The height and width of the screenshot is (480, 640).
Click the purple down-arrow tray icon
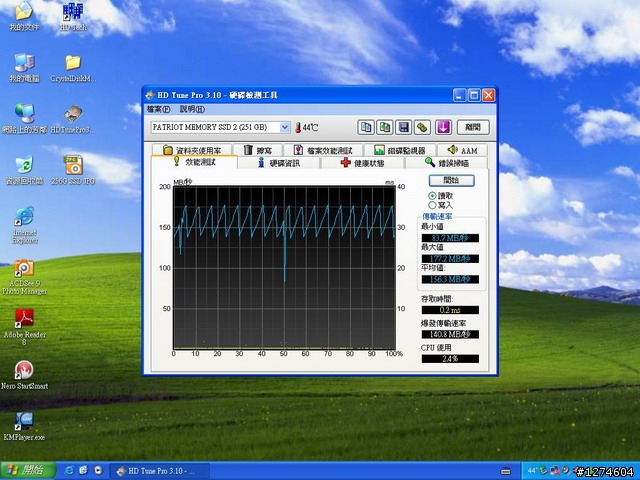443,127
